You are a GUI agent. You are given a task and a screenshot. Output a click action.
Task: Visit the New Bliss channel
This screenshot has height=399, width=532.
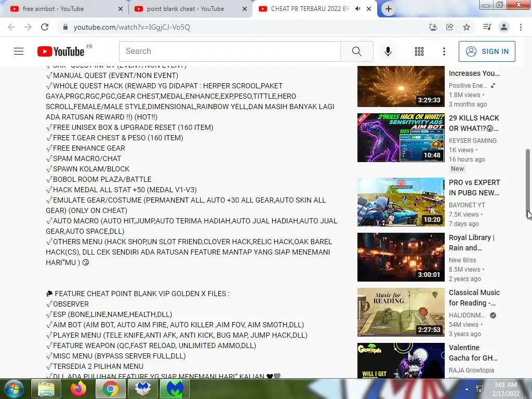pos(462,260)
